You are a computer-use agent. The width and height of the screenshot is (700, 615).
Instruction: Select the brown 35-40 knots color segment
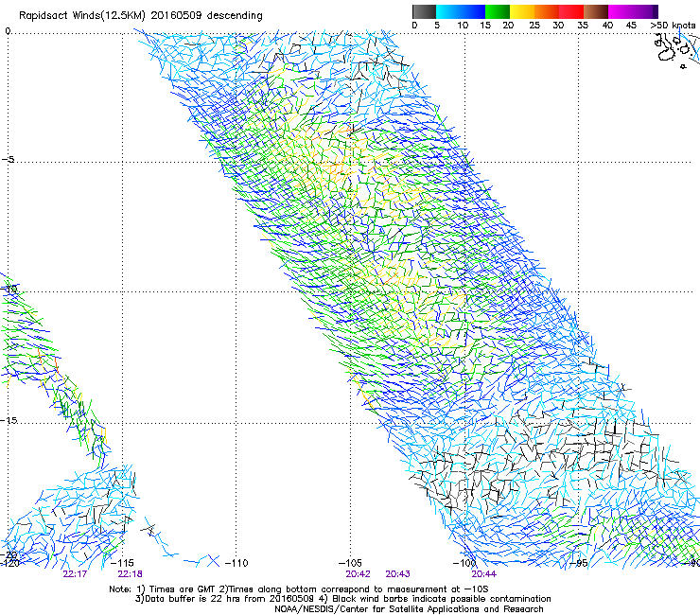pos(596,11)
